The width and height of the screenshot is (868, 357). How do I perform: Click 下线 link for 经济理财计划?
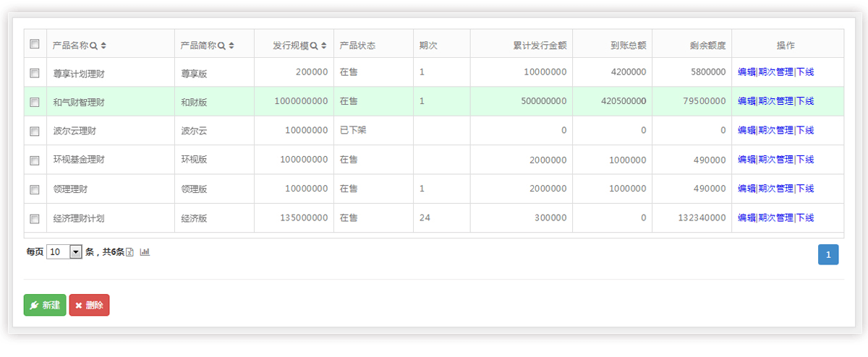coord(805,218)
